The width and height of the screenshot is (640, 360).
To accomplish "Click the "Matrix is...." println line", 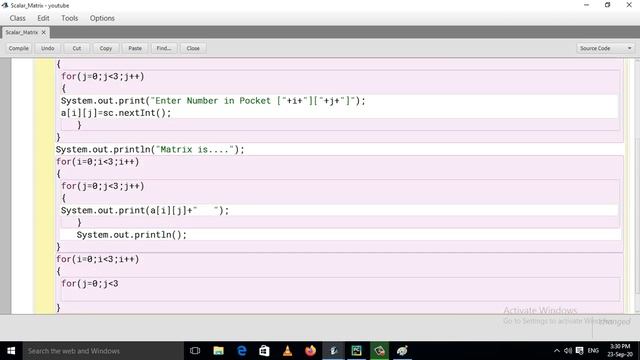I will coord(150,150).
